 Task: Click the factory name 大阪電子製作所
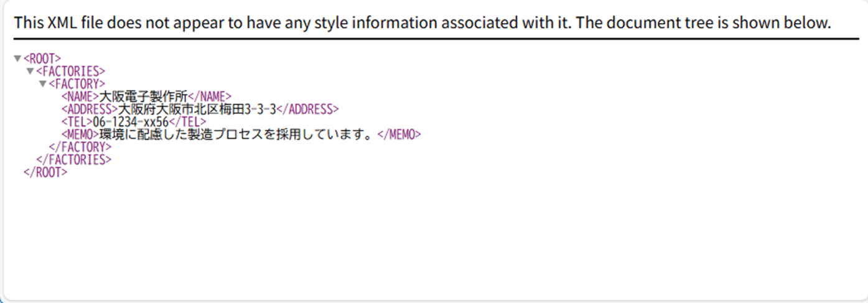[x=144, y=96]
